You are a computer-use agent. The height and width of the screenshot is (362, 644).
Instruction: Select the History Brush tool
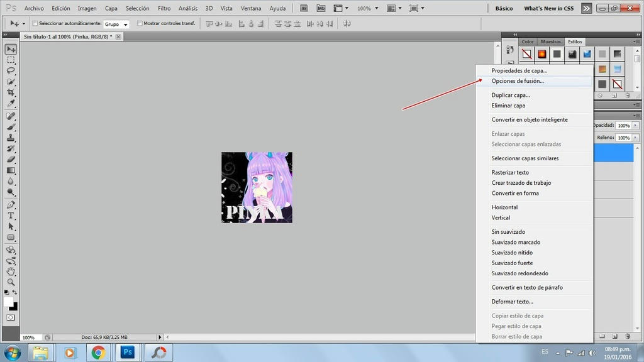11,148
